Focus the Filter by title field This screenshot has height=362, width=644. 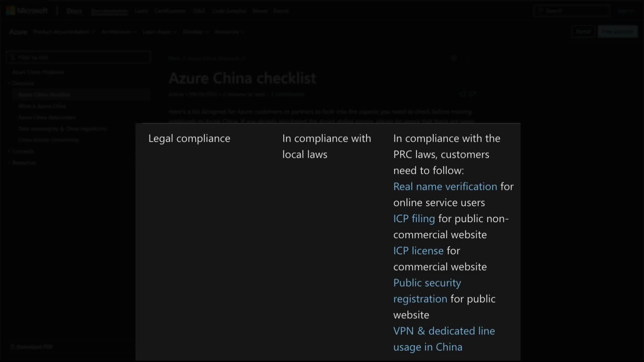(x=80, y=57)
